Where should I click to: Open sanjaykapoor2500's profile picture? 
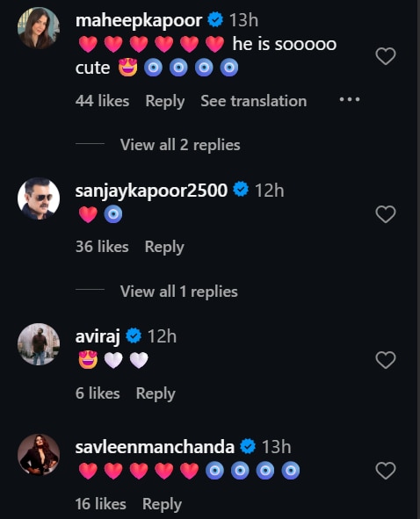tap(39, 198)
